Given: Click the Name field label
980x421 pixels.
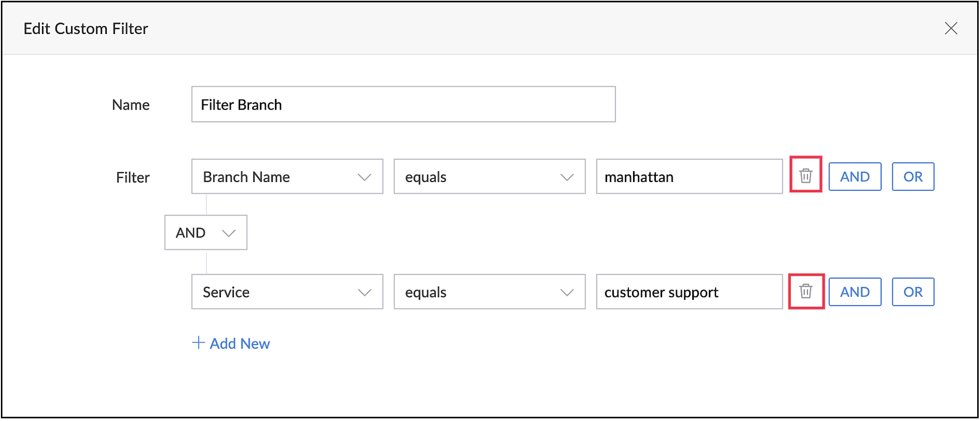Looking at the screenshot, I should [x=131, y=105].
